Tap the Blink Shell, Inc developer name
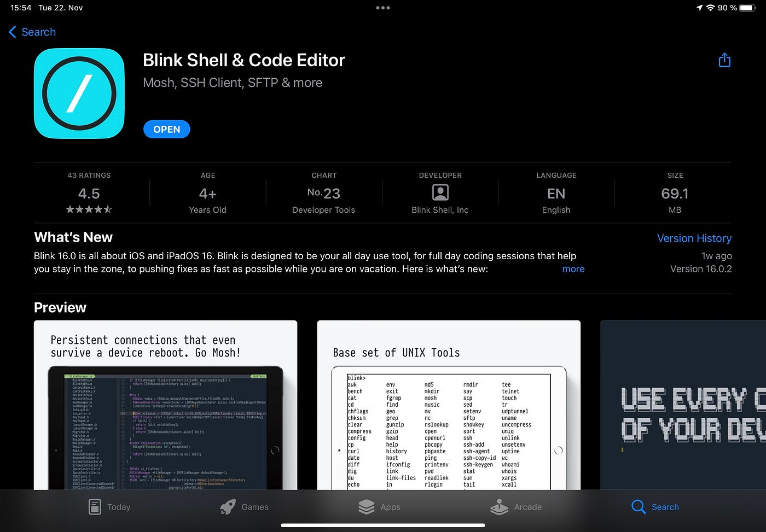Image resolution: width=766 pixels, height=532 pixels. 440,210
